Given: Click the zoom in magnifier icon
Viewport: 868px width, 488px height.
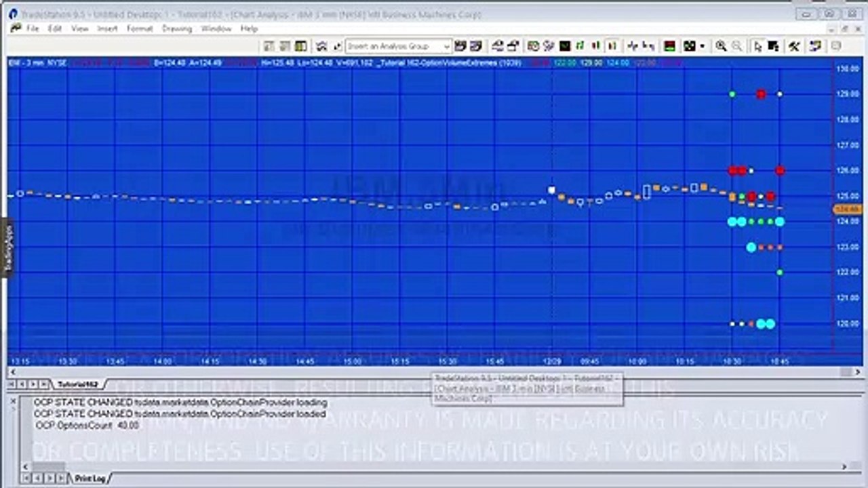Looking at the screenshot, I should pyautogui.click(x=721, y=46).
